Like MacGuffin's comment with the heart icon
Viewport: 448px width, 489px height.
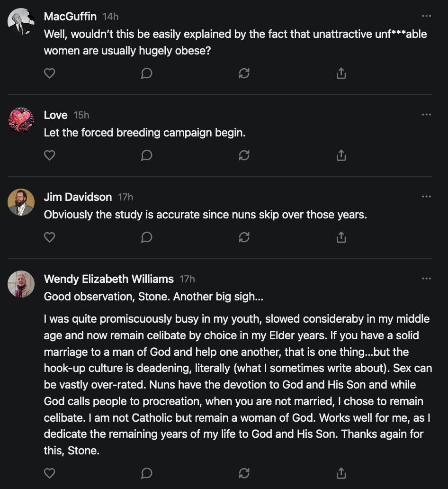[x=50, y=73]
